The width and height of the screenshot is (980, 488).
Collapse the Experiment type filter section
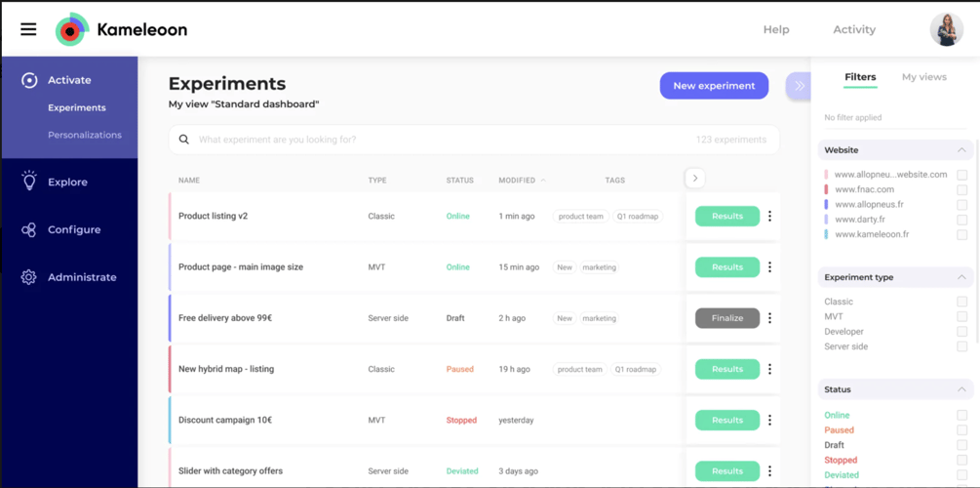click(x=961, y=277)
